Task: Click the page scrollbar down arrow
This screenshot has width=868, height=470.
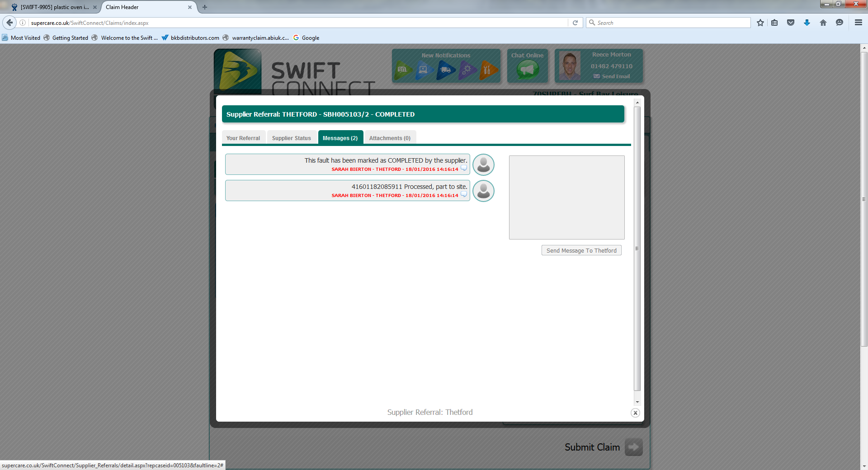Action: tap(864, 466)
